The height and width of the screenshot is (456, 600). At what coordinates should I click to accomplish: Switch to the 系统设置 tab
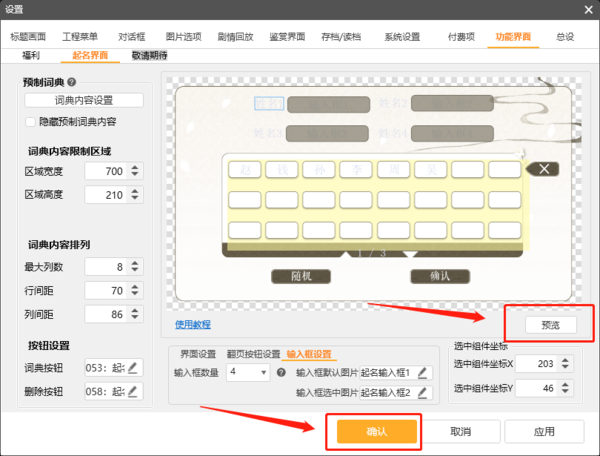[402, 37]
